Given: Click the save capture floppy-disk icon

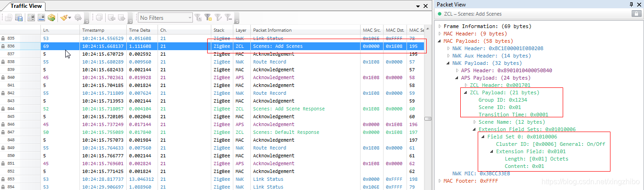Looking at the screenshot, I should [19, 18].
